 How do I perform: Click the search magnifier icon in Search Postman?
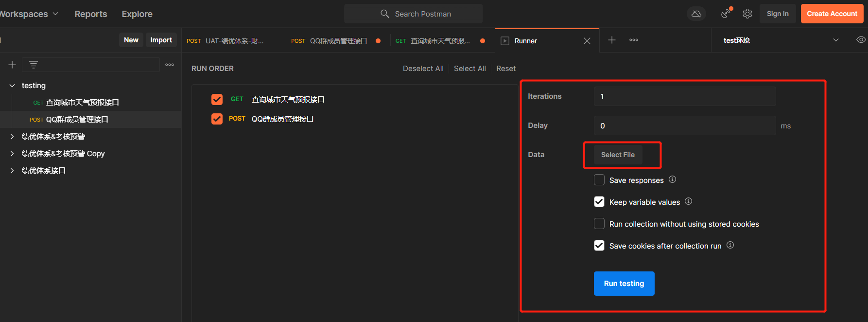tap(385, 14)
